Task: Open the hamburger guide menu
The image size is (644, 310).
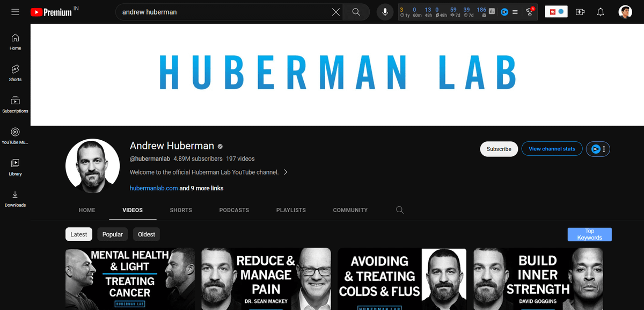Action: (x=15, y=12)
